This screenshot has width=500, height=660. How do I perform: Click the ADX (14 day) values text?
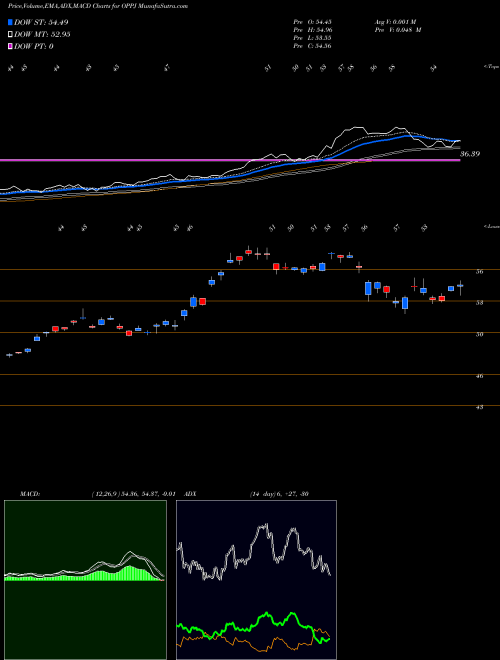pyautogui.click(x=279, y=494)
